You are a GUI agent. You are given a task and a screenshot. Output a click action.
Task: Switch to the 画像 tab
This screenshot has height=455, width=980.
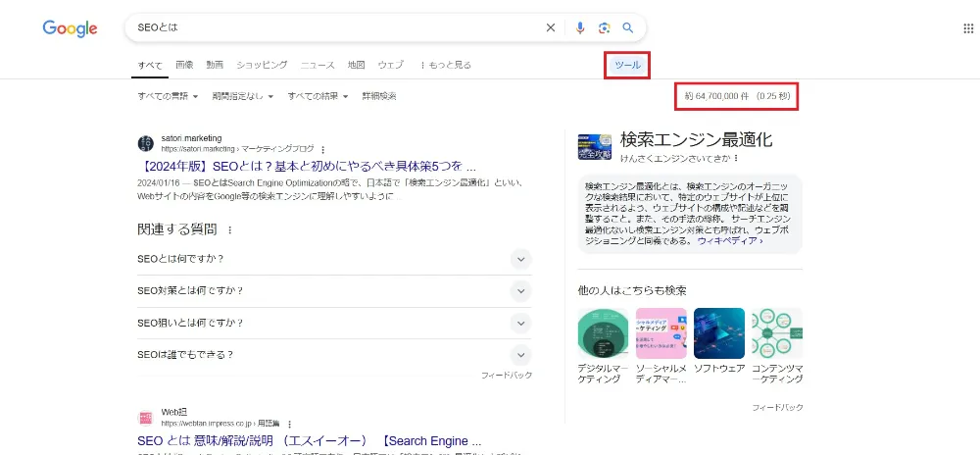tap(184, 65)
